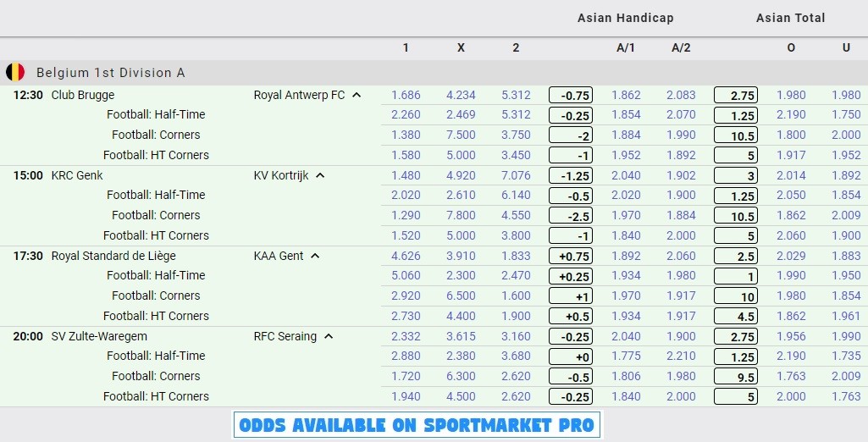Select Standard Liège half-time home odds 5.060
The image size is (868, 442).
click(x=406, y=275)
